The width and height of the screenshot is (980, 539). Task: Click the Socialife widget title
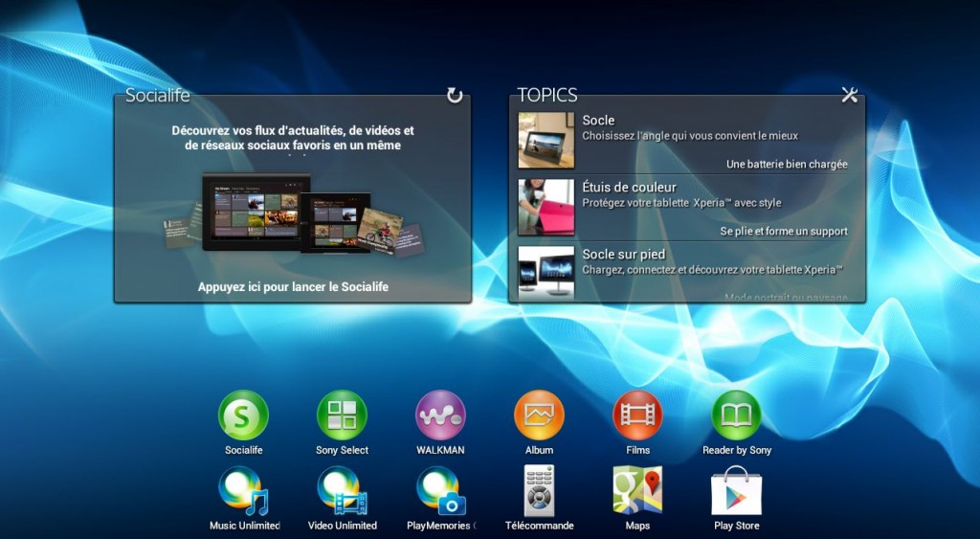click(x=158, y=95)
